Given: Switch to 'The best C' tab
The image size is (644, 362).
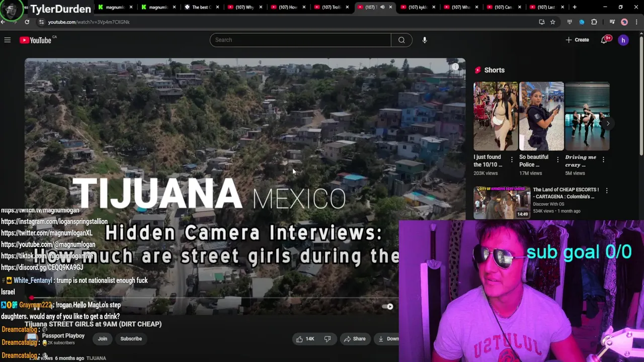Looking at the screenshot, I should 201,7.
